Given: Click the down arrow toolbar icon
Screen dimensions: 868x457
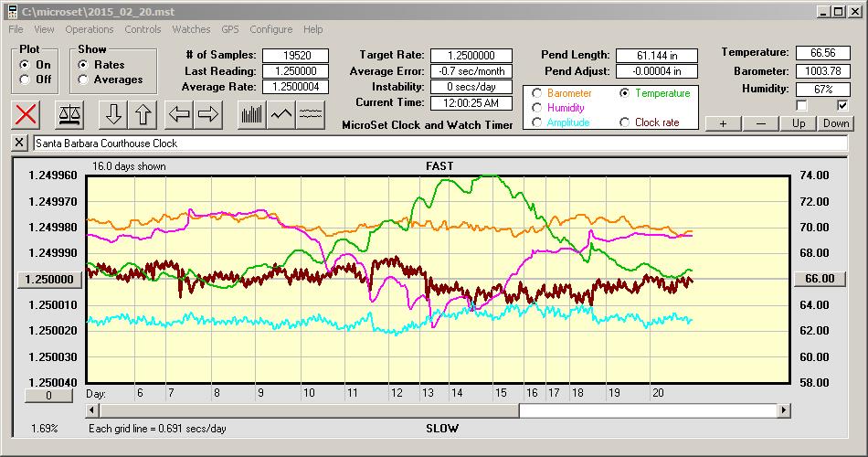Looking at the screenshot, I should tap(113, 115).
